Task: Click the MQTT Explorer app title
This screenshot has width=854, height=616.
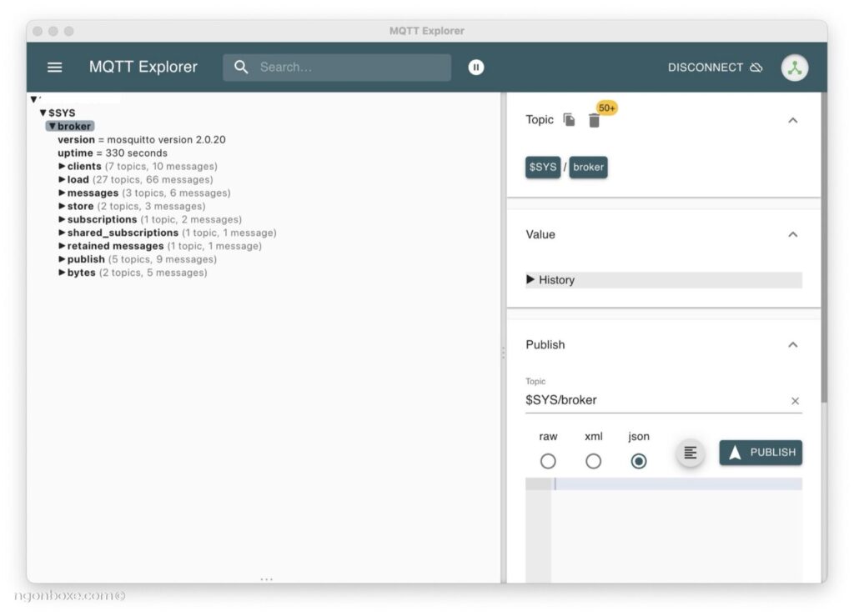Action: click(x=143, y=67)
